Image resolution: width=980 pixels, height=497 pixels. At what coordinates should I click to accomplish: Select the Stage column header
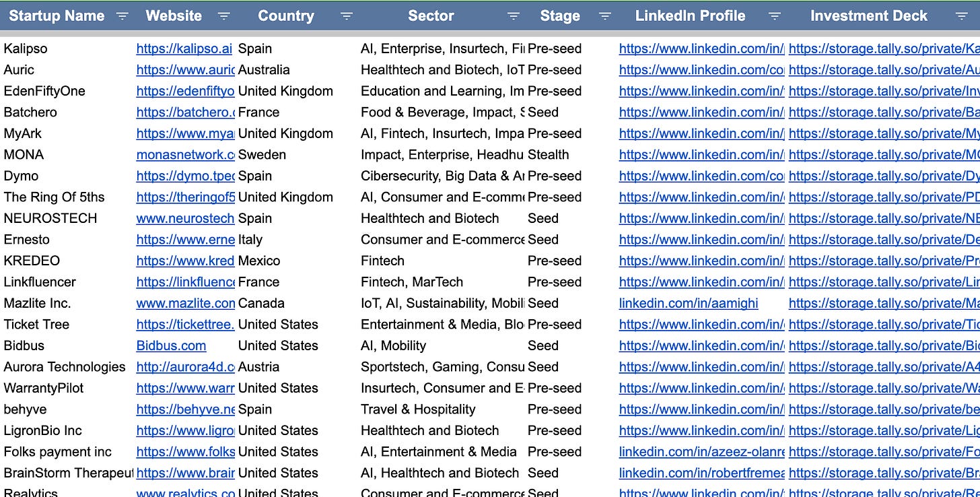click(560, 16)
